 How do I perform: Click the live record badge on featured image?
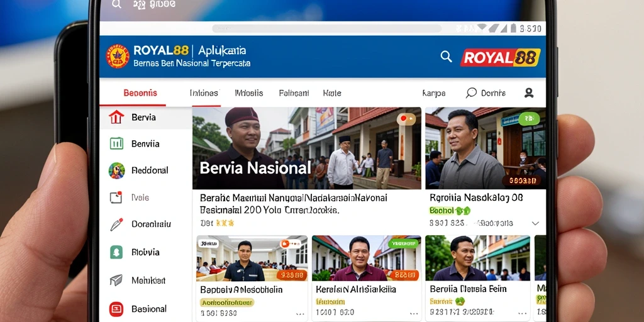pyautogui.click(x=406, y=119)
